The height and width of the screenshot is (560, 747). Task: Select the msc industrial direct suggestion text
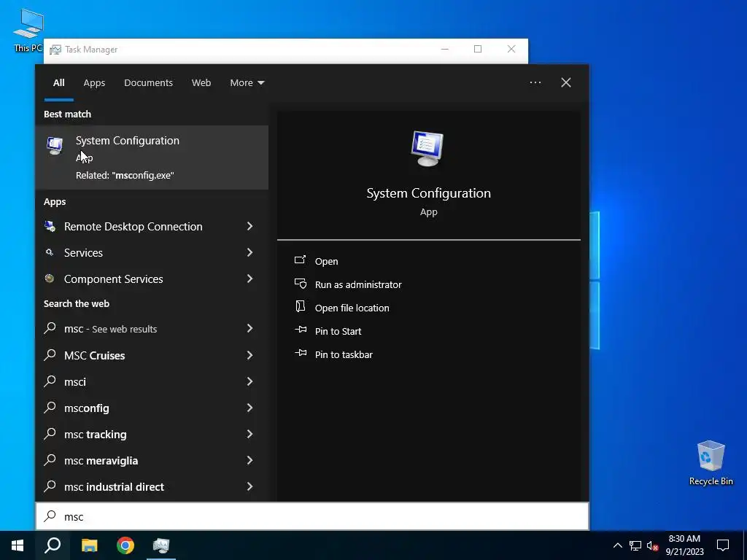tap(114, 486)
